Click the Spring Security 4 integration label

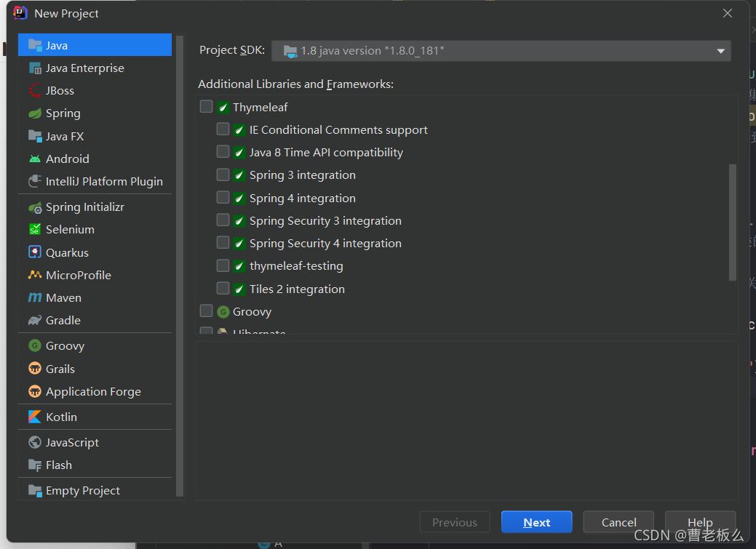pos(325,244)
